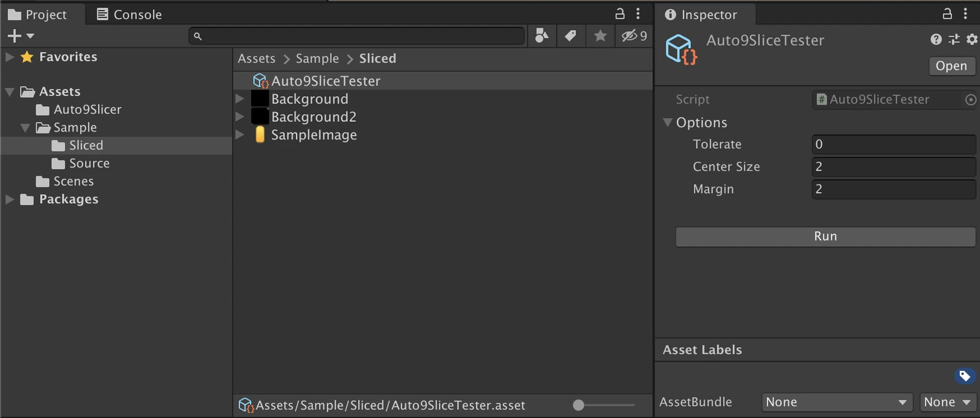Screen dimensions: 980x418
Task: Adjust the icon size slider
Action: pyautogui.click(x=604, y=405)
